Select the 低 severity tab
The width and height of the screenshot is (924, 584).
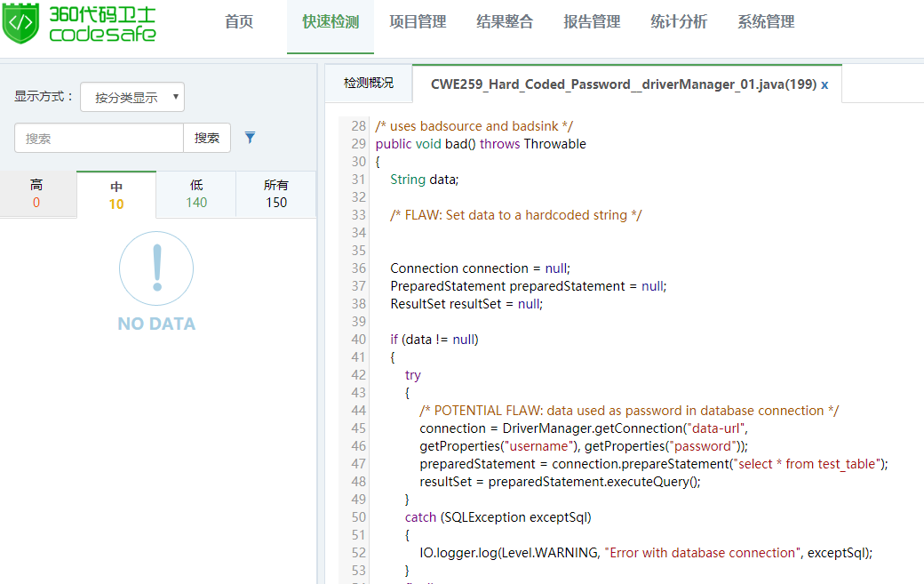(196, 194)
